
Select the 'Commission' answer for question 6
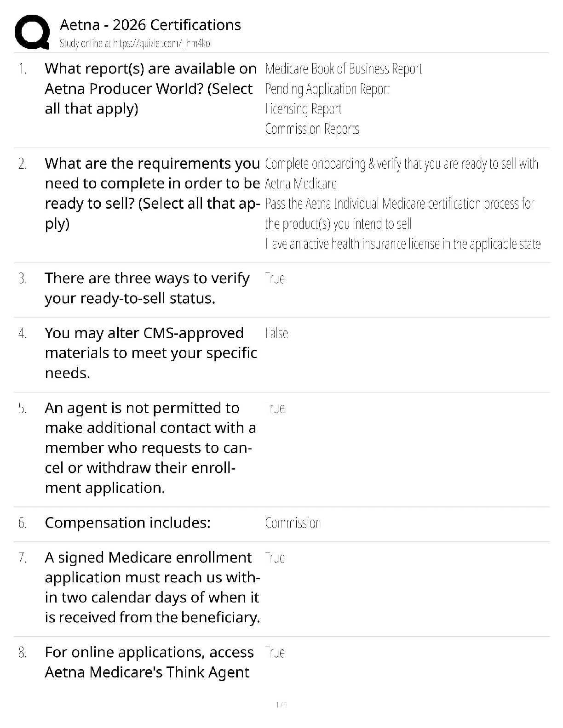click(x=293, y=523)
